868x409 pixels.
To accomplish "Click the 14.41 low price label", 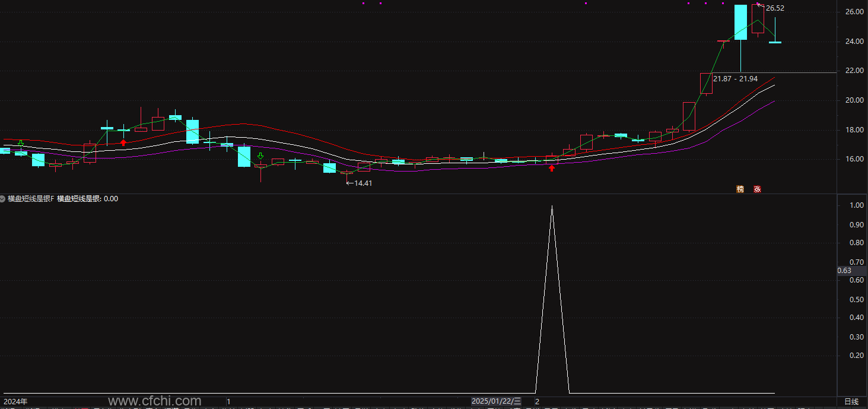I will (363, 183).
